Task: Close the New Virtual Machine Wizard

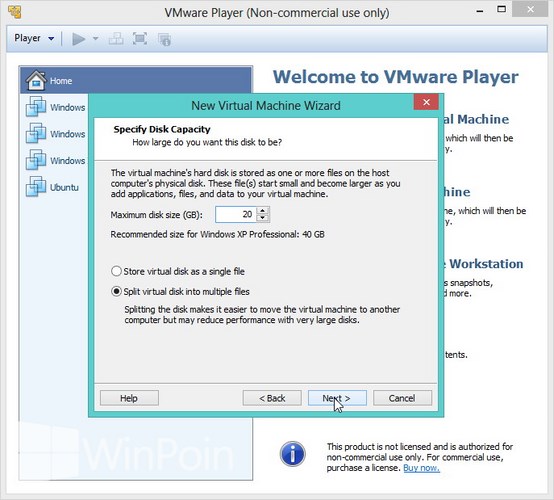Action: tap(426, 102)
